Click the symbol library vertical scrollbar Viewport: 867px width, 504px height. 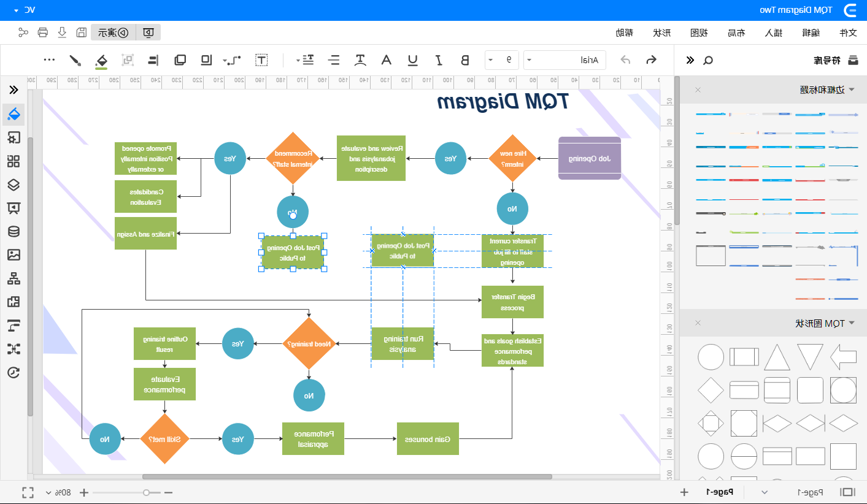[x=677, y=151]
